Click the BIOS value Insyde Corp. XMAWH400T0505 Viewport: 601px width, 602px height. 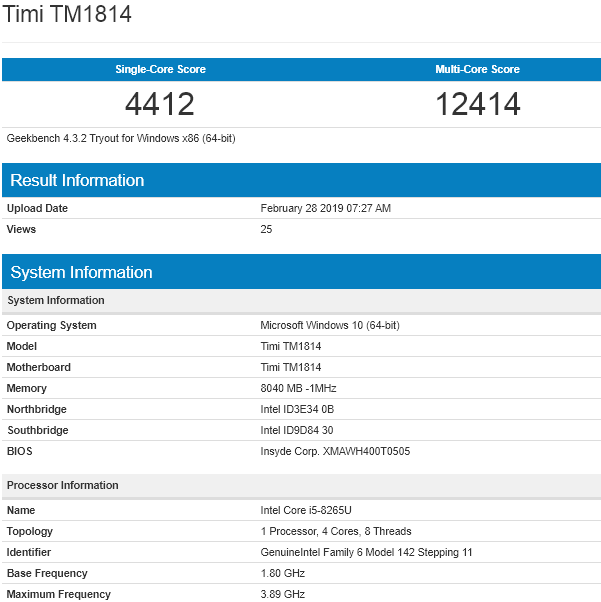click(335, 451)
